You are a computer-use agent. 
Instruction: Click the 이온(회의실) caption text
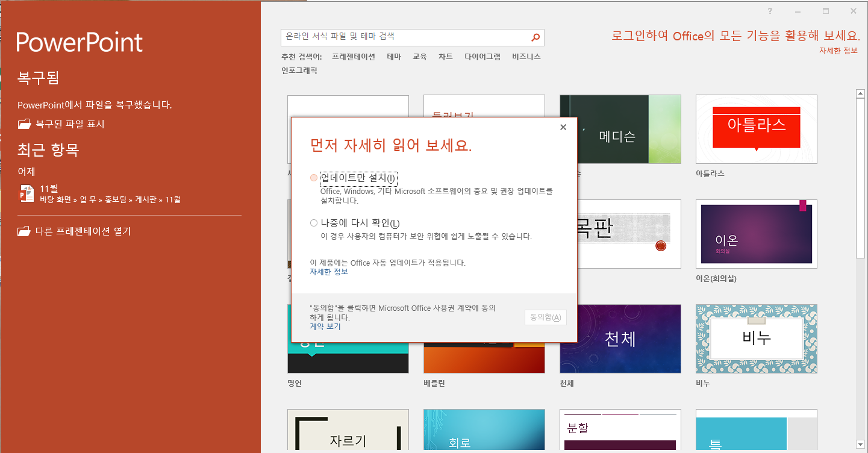pyautogui.click(x=716, y=278)
